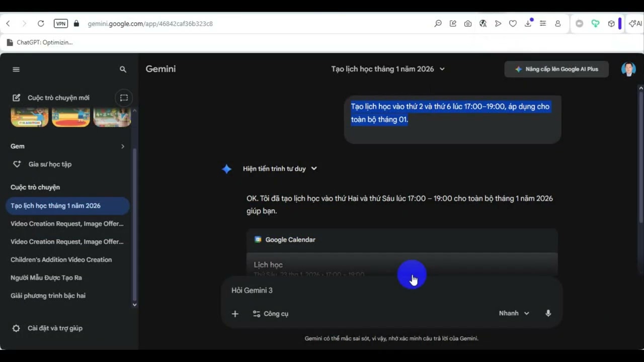This screenshot has height=362, width=644.
Task: Take a snapshot with the camera icon
Action: [468, 24]
